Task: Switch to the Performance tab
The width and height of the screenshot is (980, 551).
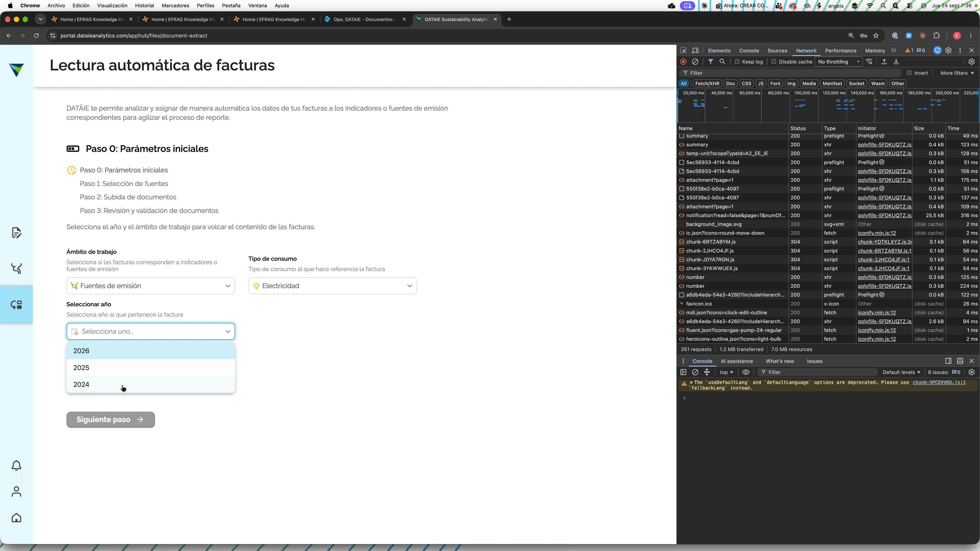Action: [840, 51]
